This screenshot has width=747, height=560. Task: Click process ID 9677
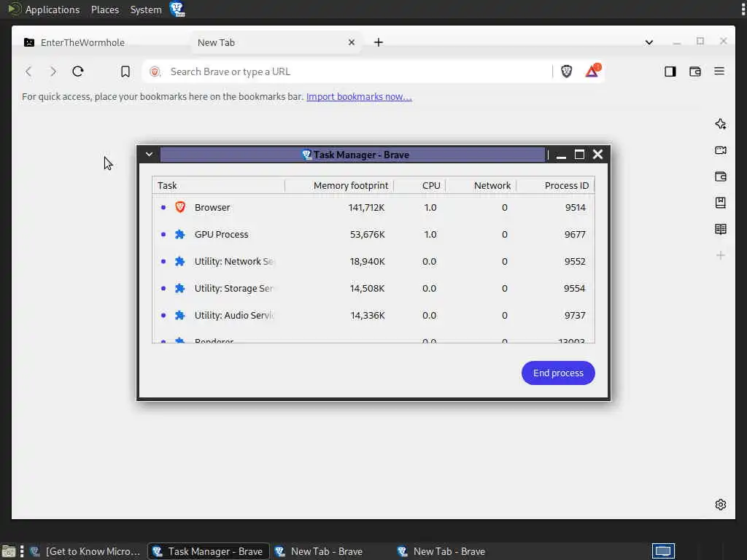pyautogui.click(x=575, y=234)
